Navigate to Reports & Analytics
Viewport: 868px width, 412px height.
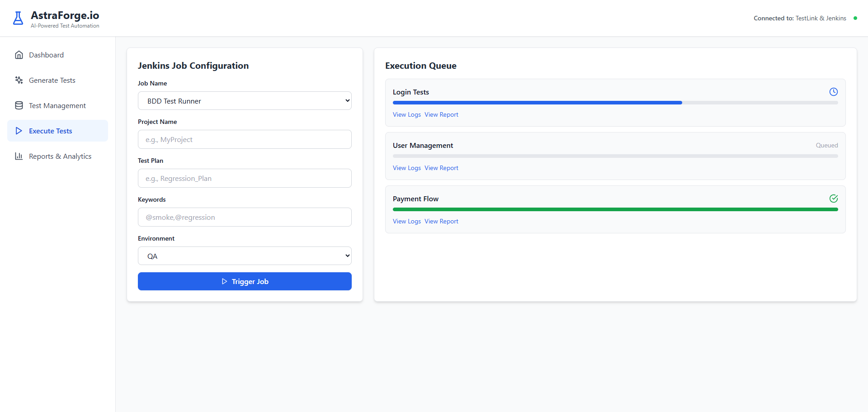tap(57, 156)
